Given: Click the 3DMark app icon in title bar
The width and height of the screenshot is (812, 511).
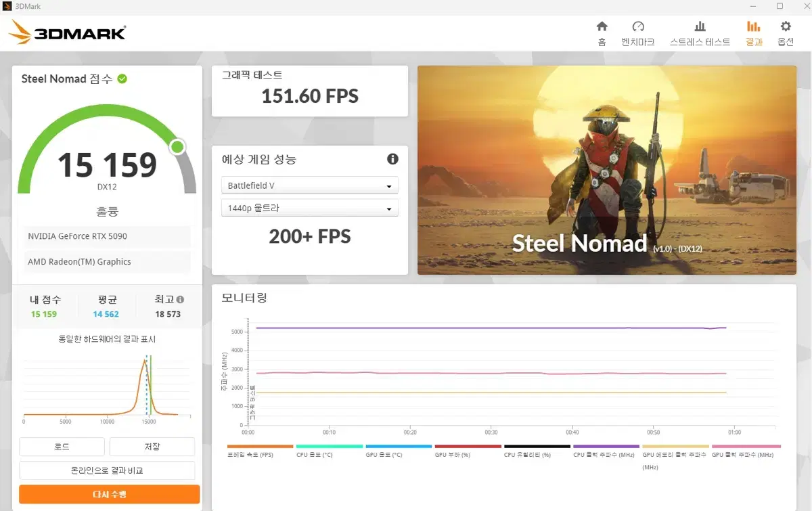Looking at the screenshot, I should (7, 6).
